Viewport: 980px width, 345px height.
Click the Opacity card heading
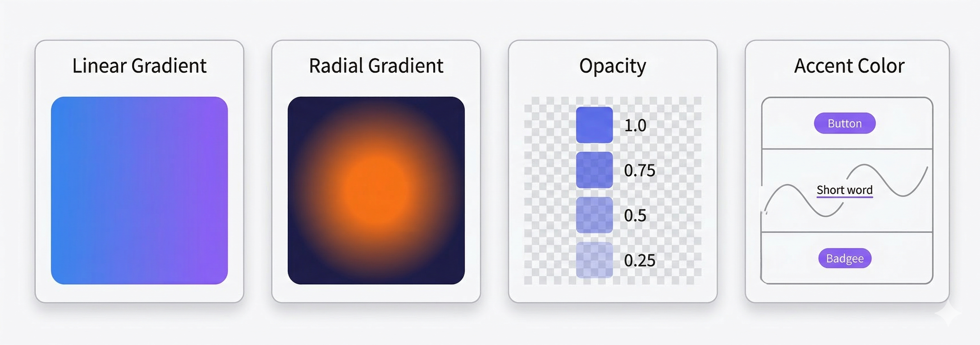pos(612,66)
